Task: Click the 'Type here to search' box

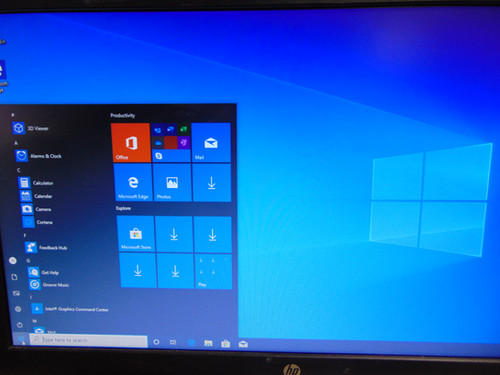Action: [89, 340]
